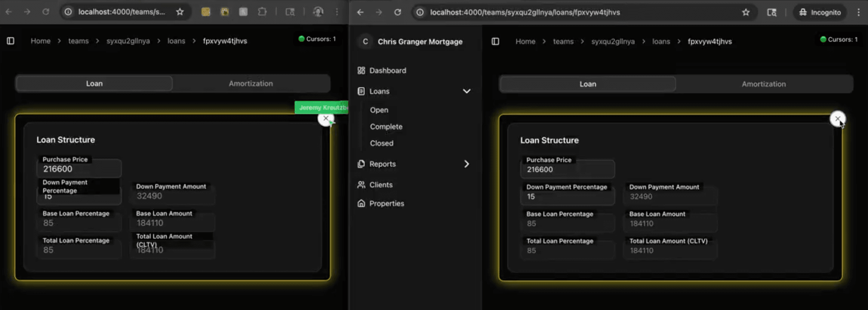Edit Down Payment Percentage field in right window
This screenshot has width=868, height=310.
(567, 196)
